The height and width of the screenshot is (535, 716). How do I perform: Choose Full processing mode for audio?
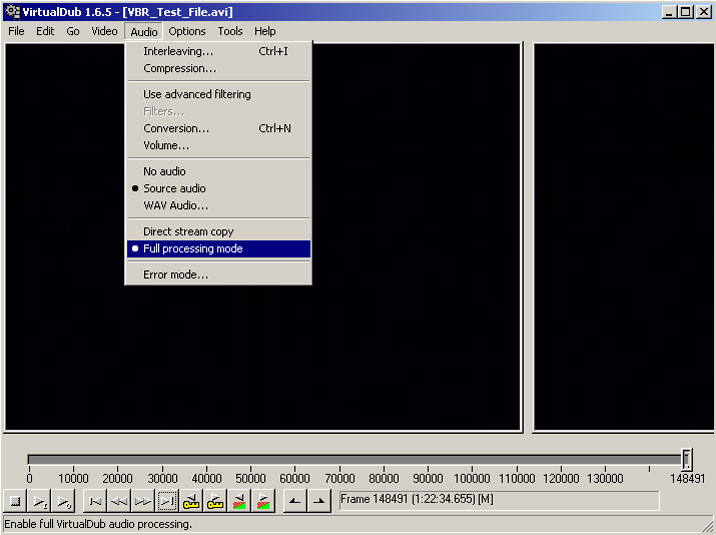(x=219, y=249)
